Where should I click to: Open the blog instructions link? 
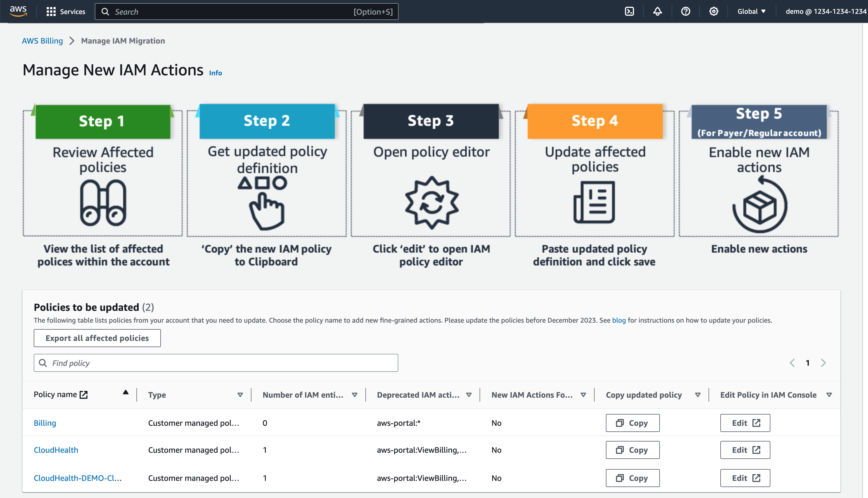coord(619,320)
